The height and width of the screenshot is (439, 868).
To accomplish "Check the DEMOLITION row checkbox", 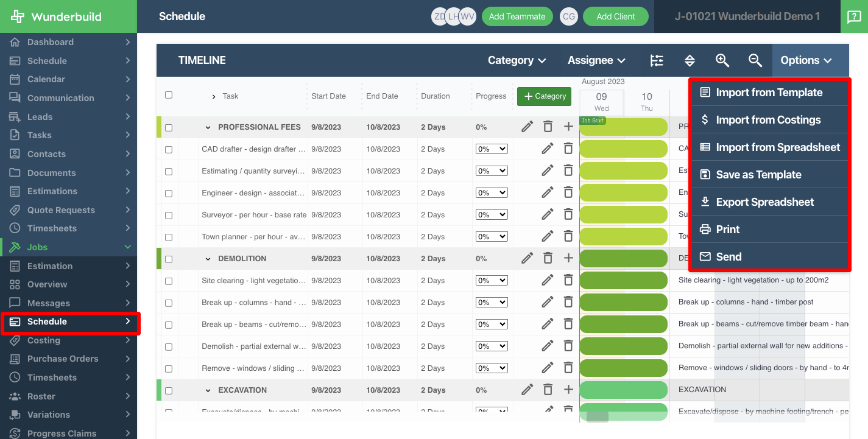I will pos(169,259).
